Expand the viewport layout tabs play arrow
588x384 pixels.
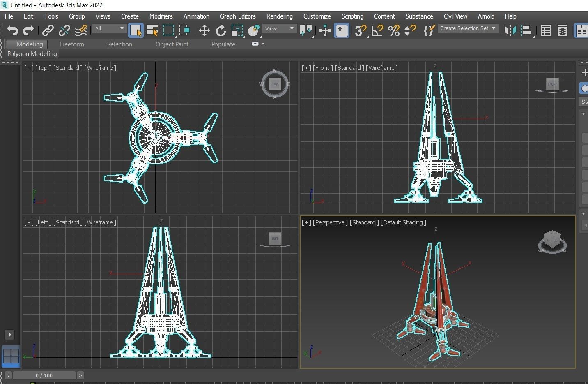(x=9, y=335)
